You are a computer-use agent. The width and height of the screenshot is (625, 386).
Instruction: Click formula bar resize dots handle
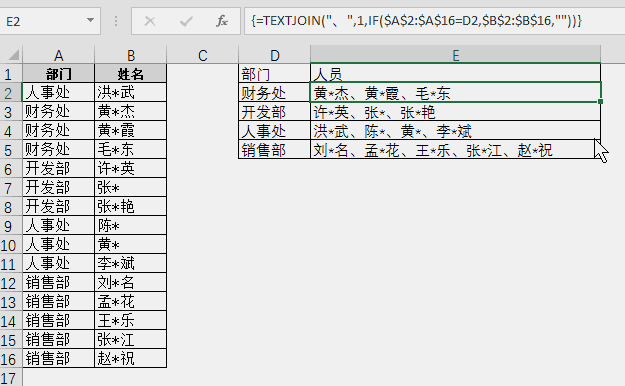pos(116,21)
